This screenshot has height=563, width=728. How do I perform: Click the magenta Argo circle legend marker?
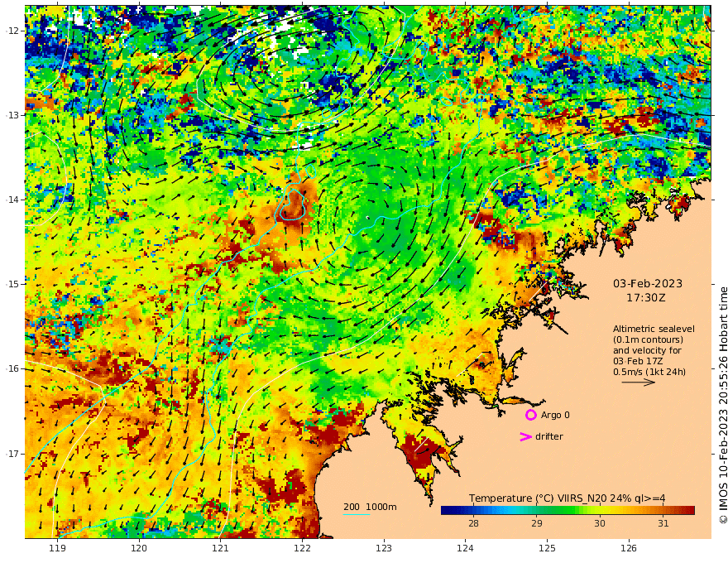(530, 415)
